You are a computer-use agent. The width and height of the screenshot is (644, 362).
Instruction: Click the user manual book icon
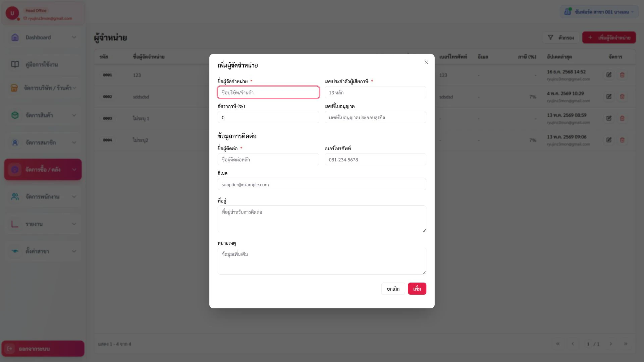pos(15,64)
